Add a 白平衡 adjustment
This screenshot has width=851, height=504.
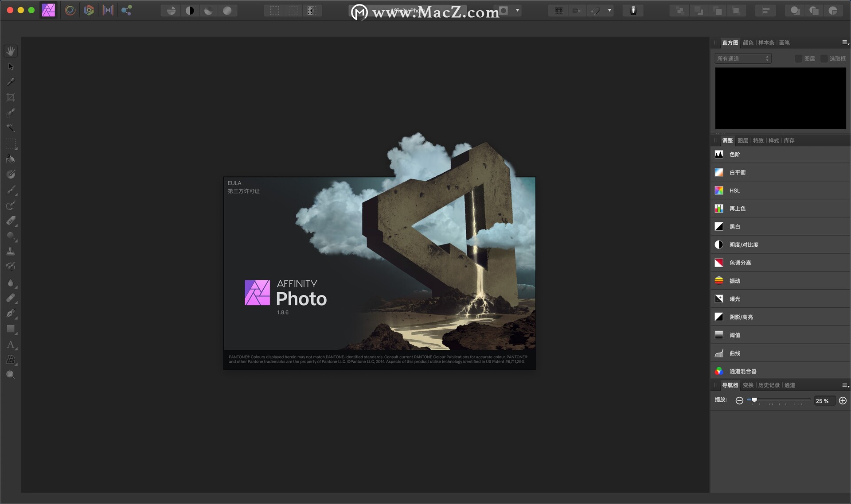[x=780, y=172]
